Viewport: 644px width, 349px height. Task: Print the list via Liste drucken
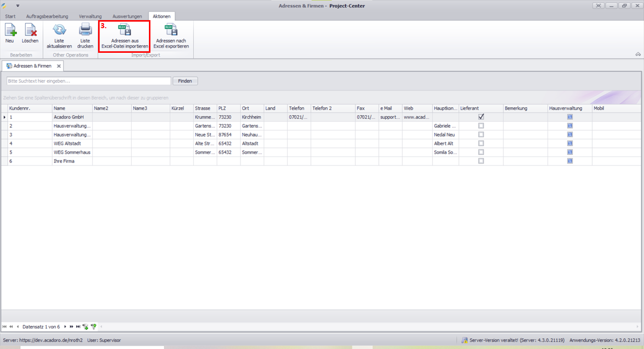click(x=85, y=35)
